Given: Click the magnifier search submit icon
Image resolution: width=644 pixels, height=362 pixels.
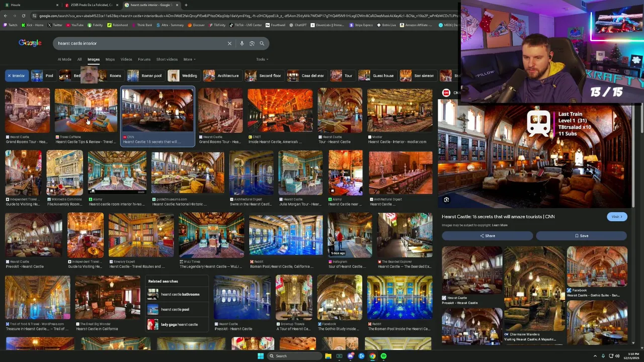Looking at the screenshot, I should 262,43.
